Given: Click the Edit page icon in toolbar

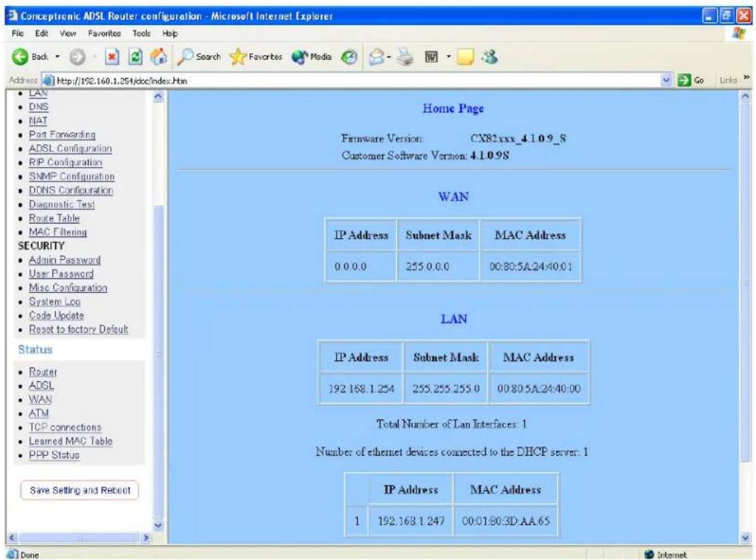Looking at the screenshot, I should 431,57.
